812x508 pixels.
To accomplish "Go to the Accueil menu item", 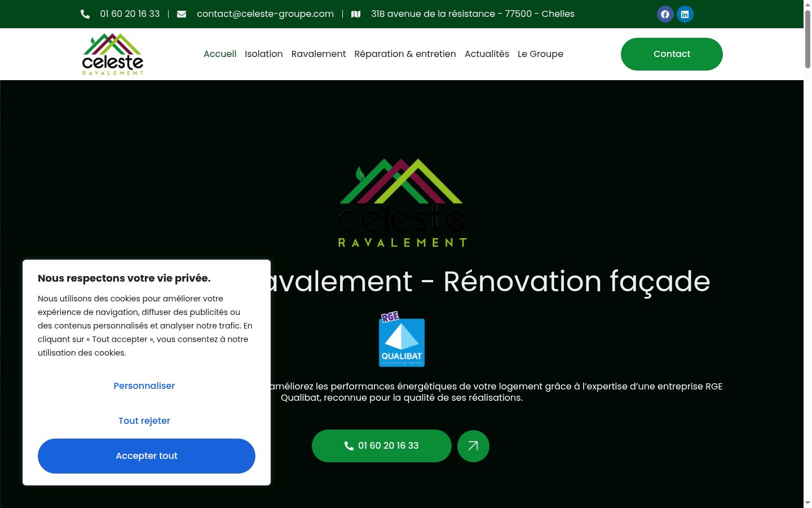I will tap(220, 54).
